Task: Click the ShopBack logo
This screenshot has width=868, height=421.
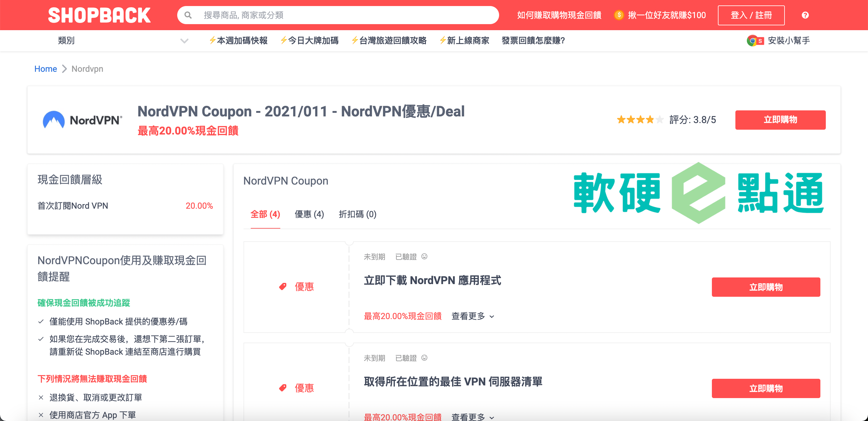Action: point(99,15)
